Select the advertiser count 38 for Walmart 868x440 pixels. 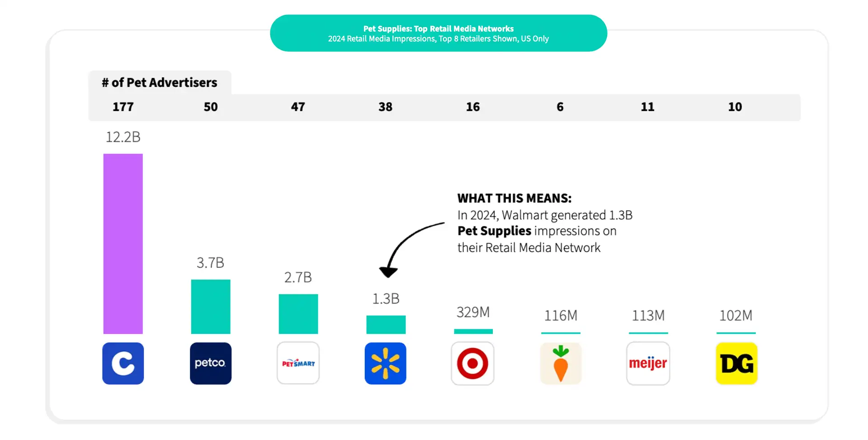(386, 107)
